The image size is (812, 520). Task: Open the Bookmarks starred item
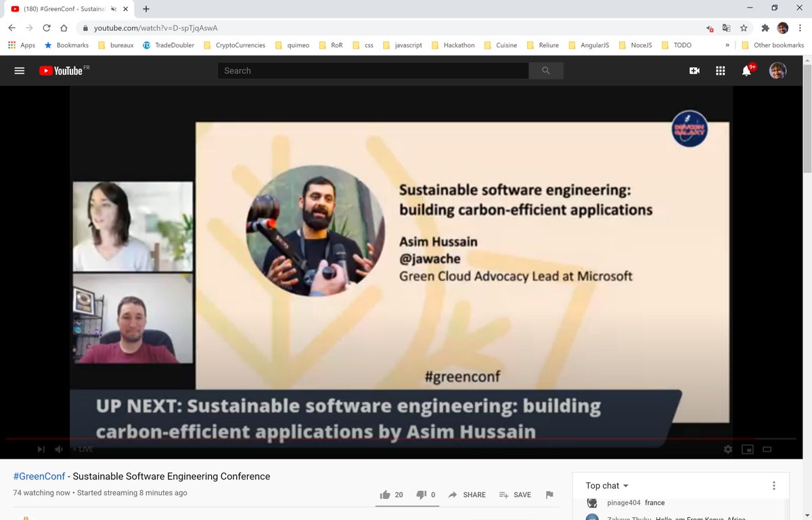[66, 45]
